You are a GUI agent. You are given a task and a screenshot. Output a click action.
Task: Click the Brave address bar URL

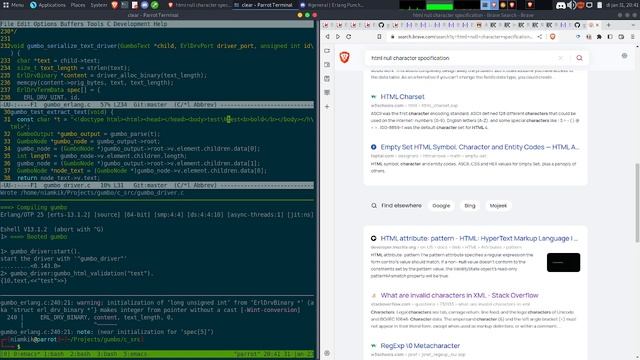(464, 37)
